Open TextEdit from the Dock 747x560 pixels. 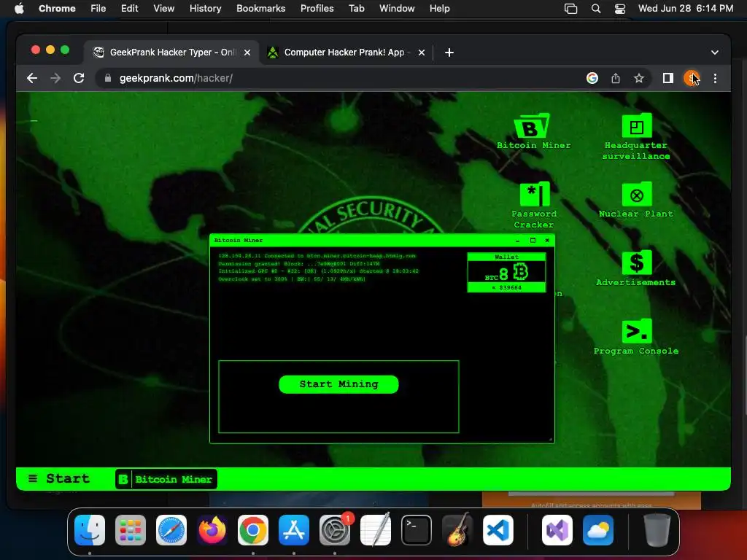pos(376,530)
